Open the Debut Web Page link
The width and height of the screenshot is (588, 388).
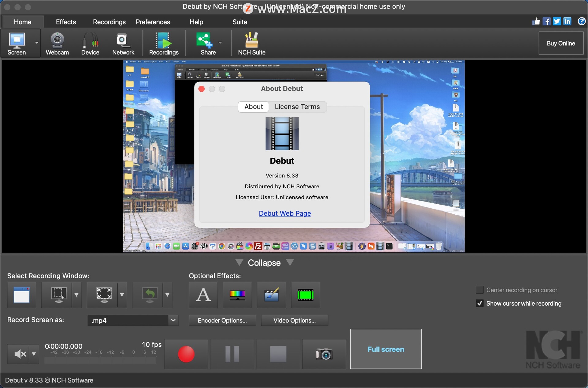(x=285, y=213)
